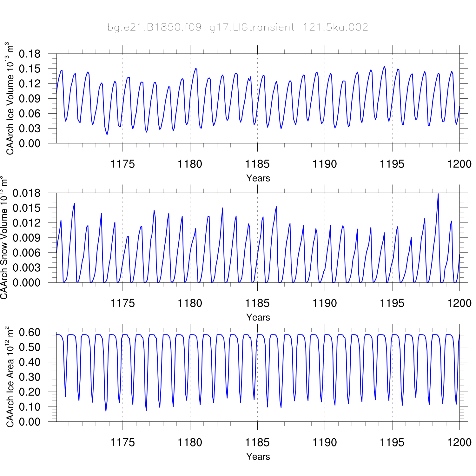Click the "CAArch Ice Area" y-axis label

10,377
